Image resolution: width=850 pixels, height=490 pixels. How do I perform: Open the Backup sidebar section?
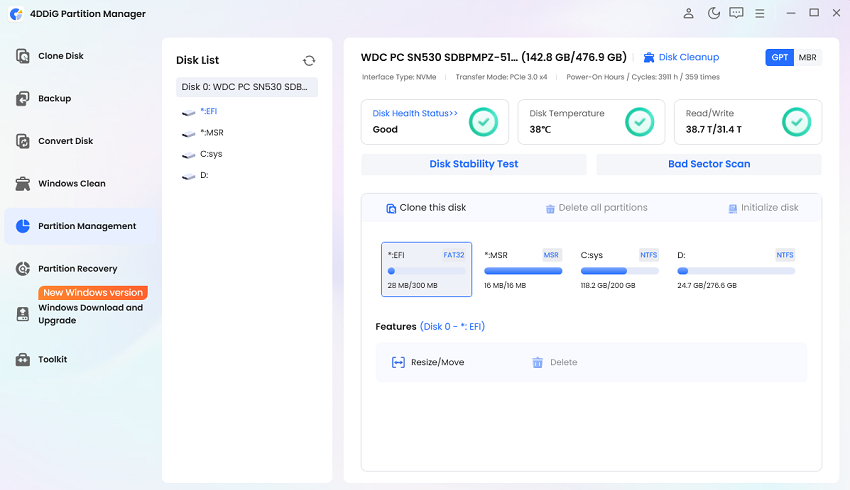[x=54, y=99]
